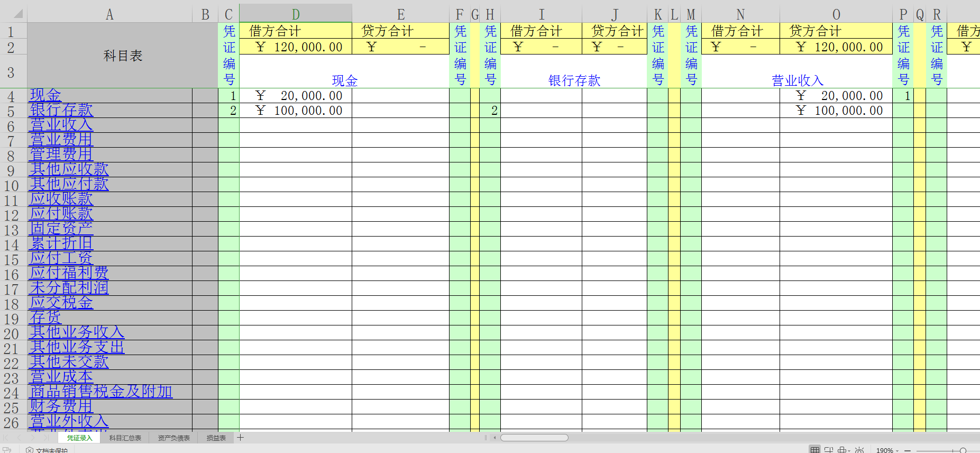Open the page break view dropdown arrow
Screen dimensions: 980x453
tap(849, 451)
